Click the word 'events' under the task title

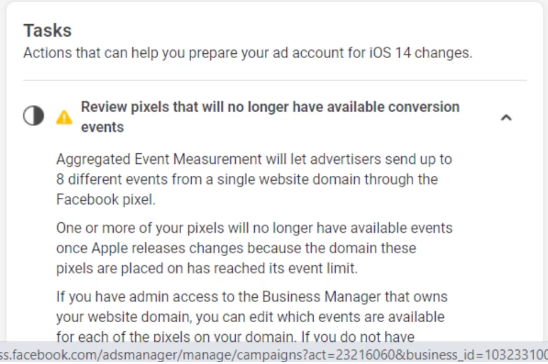(x=102, y=127)
